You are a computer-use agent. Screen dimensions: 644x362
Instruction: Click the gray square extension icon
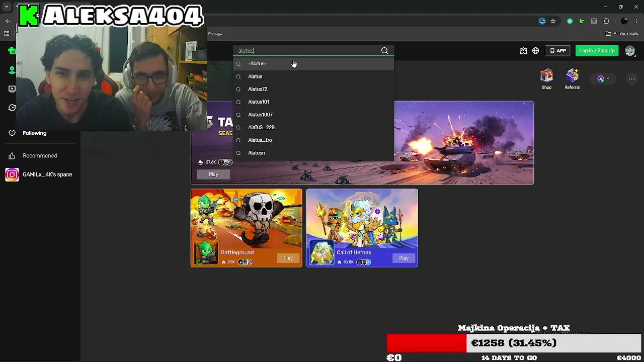[x=594, y=21]
